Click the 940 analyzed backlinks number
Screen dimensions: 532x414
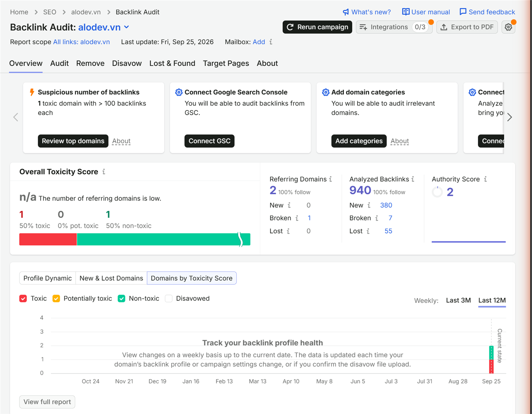pos(360,190)
